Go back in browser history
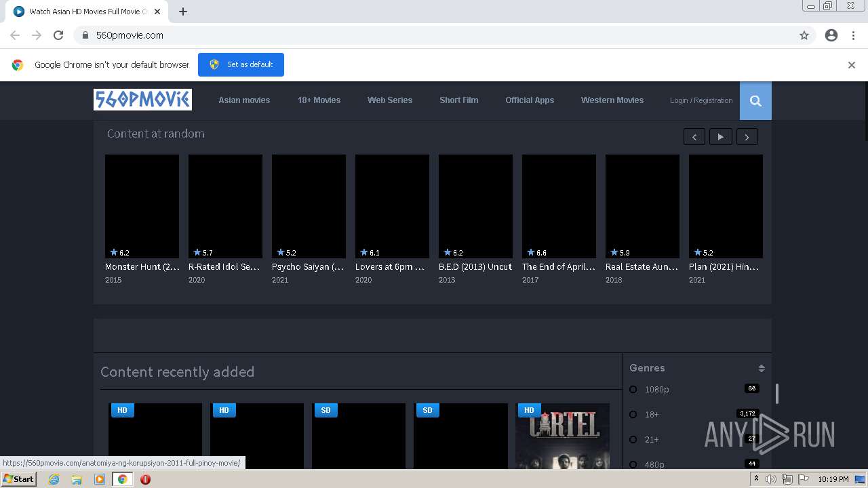Viewport: 868px width, 488px height. 15,35
